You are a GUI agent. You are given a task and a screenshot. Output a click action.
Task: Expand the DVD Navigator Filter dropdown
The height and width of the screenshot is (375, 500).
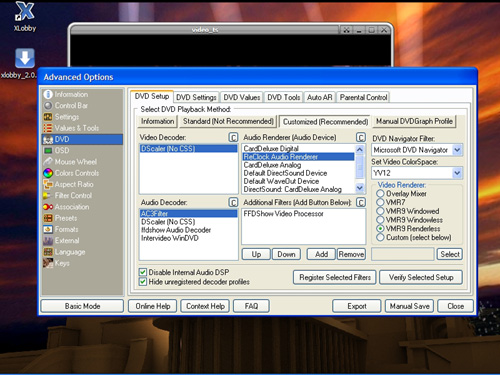coord(457,150)
